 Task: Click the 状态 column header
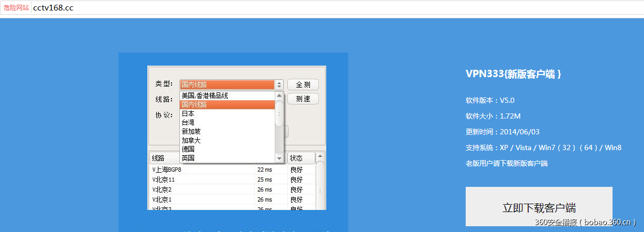[x=302, y=158]
